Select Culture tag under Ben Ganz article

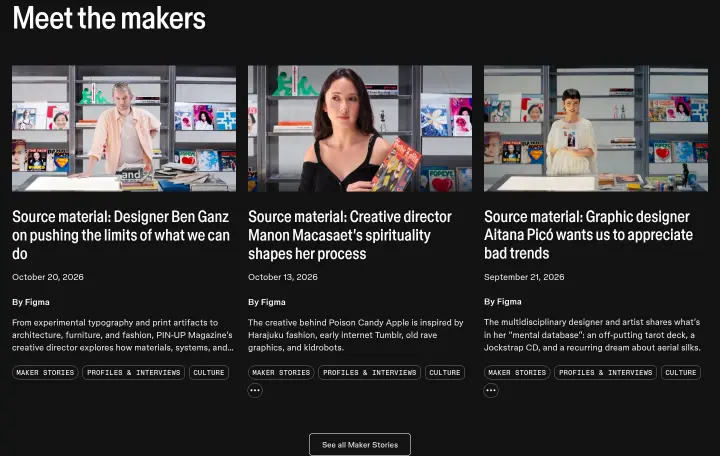pyautogui.click(x=209, y=372)
